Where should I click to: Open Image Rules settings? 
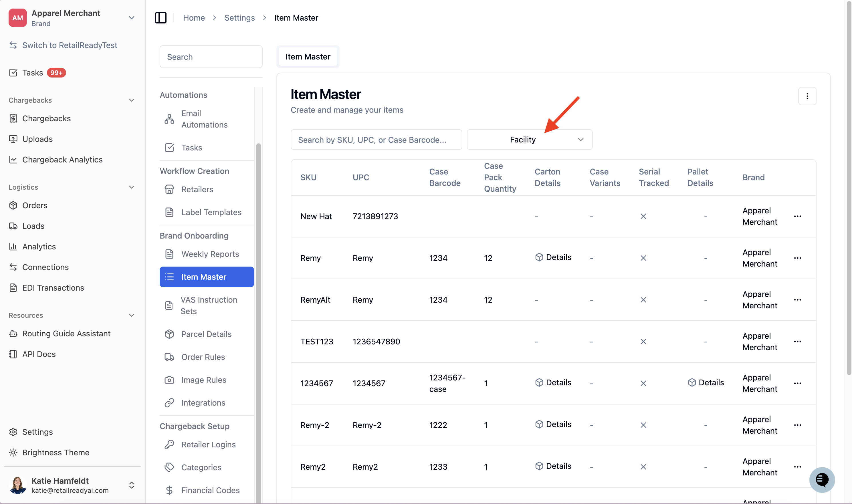[207, 380]
